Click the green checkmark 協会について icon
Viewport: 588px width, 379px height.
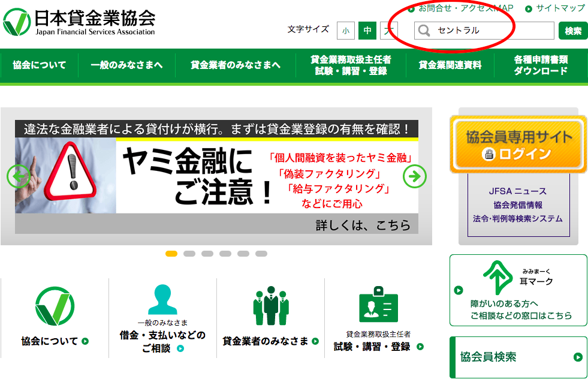55,306
